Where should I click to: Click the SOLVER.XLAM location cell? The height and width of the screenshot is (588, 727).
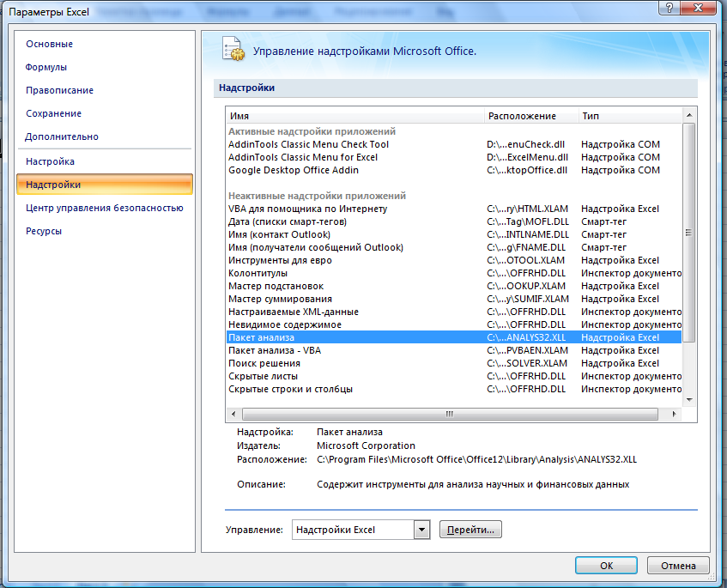[527, 363]
